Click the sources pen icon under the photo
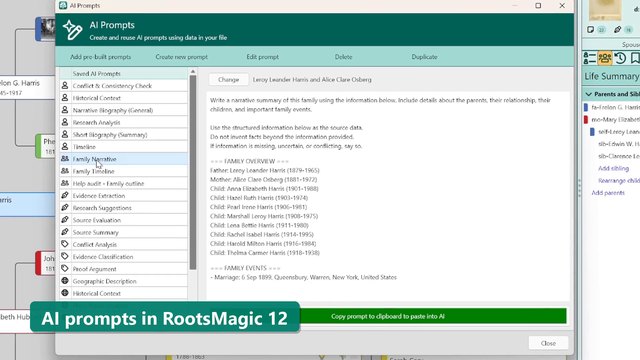The width and height of the screenshot is (640, 360). 618,29
